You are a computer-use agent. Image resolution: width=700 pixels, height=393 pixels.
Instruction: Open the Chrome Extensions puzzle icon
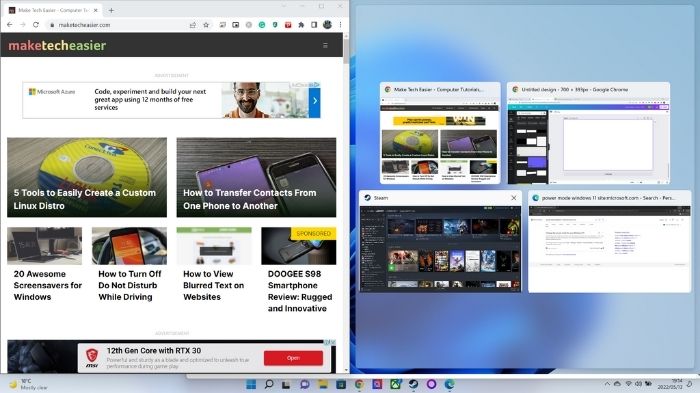click(301, 25)
